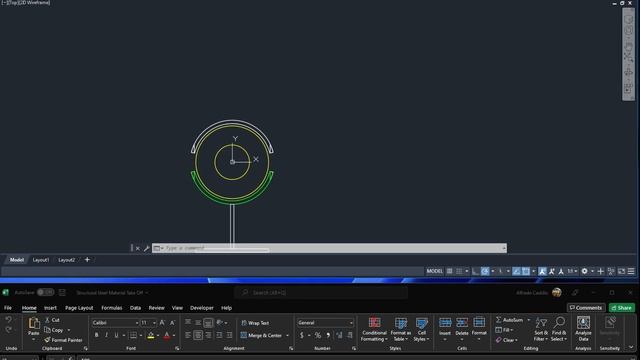Toggle center alignment in Excel

pos(198,336)
